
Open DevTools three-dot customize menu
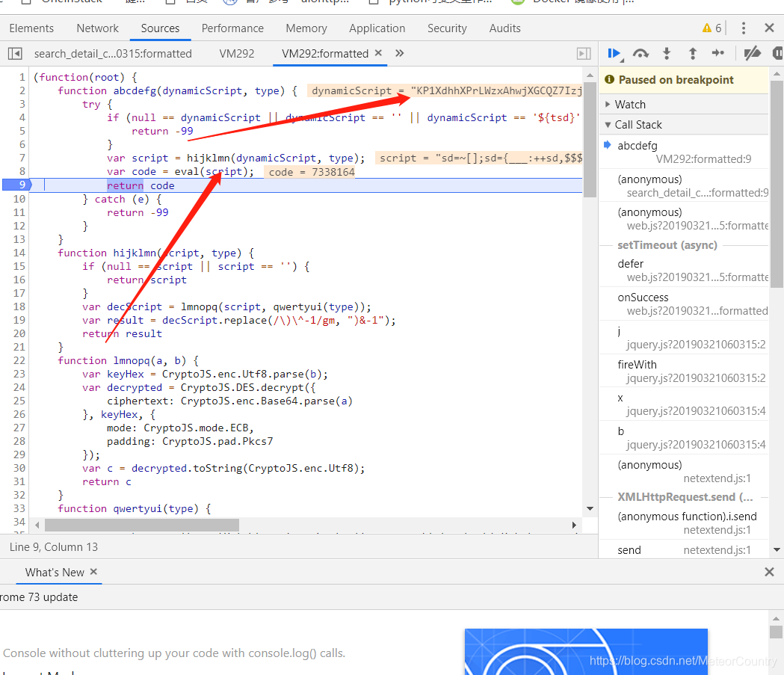[744, 28]
